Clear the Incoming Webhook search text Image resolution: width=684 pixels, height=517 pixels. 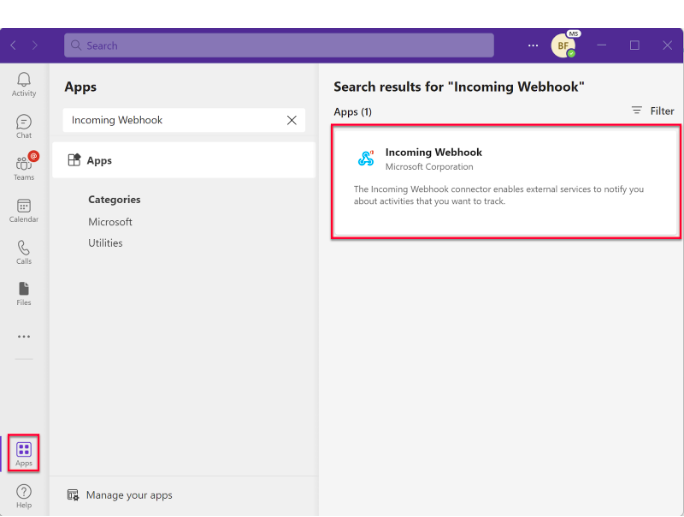[x=292, y=120]
